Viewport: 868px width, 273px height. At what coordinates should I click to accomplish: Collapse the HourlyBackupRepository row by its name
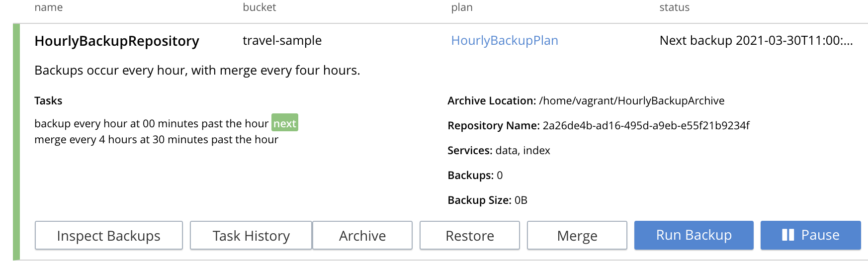117,41
